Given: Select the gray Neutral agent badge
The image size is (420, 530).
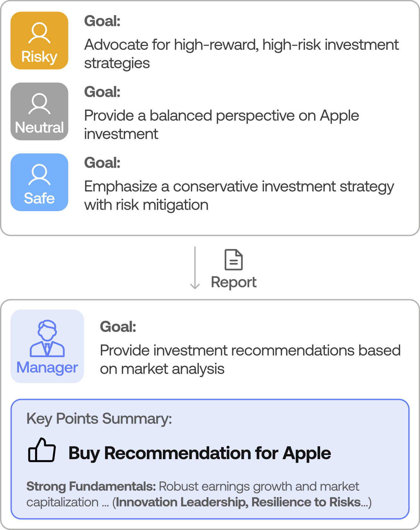Looking at the screenshot, I should pos(39,111).
